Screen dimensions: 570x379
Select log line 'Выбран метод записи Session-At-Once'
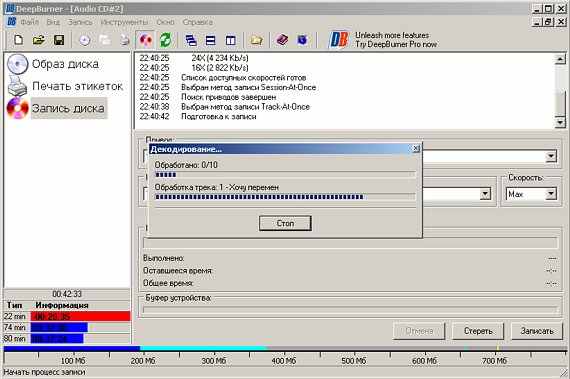pos(249,87)
